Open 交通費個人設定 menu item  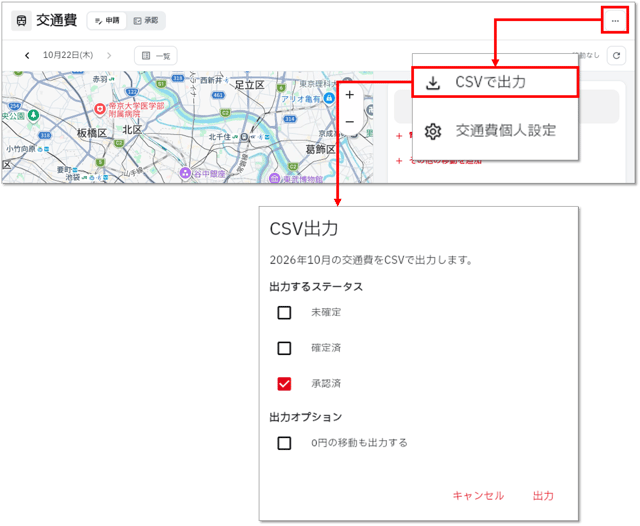[x=495, y=131]
